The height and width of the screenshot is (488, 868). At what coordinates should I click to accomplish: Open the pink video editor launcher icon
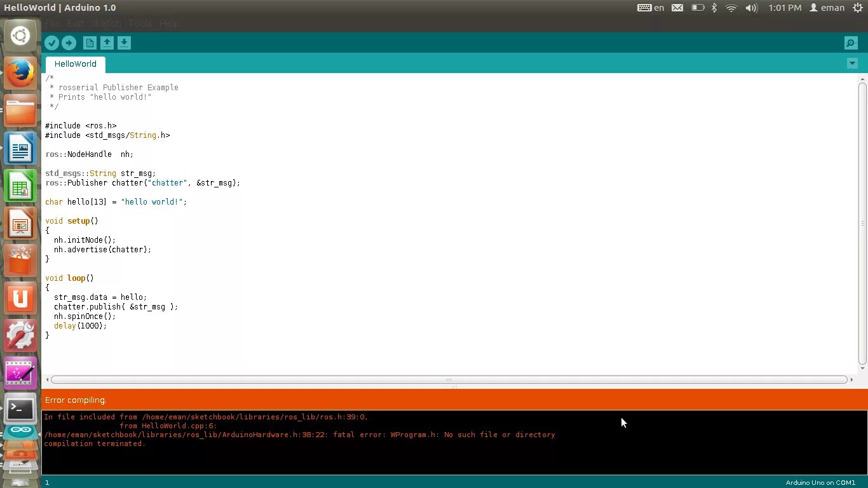pyautogui.click(x=20, y=373)
